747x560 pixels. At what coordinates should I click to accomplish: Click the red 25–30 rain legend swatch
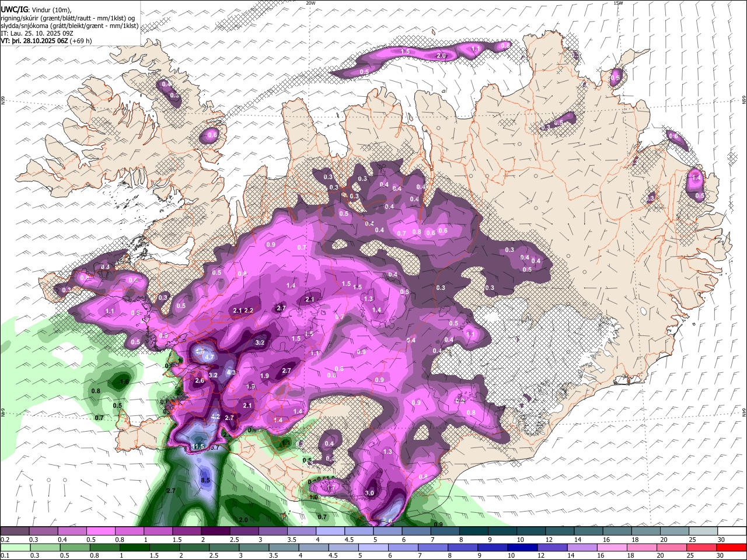(x=703, y=547)
